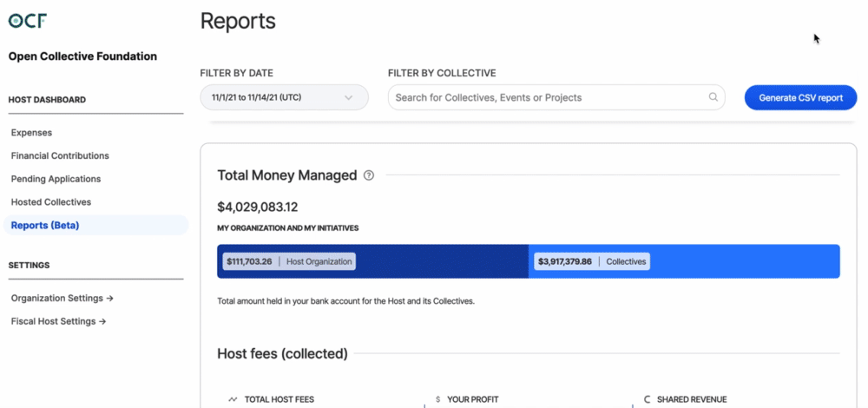Click the $3,917,379.86 Collectives label
The image size is (868, 408).
click(592, 261)
